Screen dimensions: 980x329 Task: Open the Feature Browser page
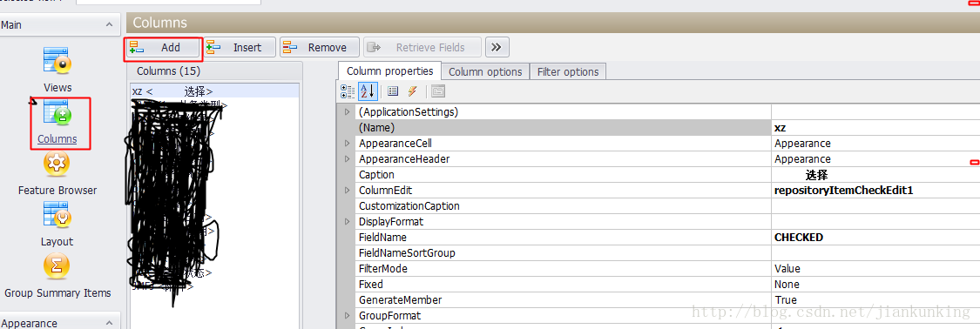click(x=57, y=173)
